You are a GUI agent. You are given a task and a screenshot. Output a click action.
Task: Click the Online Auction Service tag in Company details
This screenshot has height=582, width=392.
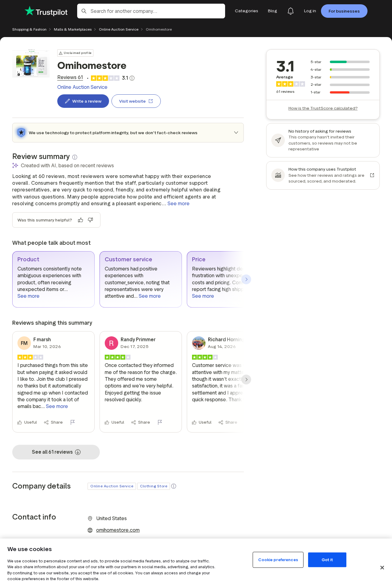point(112,486)
